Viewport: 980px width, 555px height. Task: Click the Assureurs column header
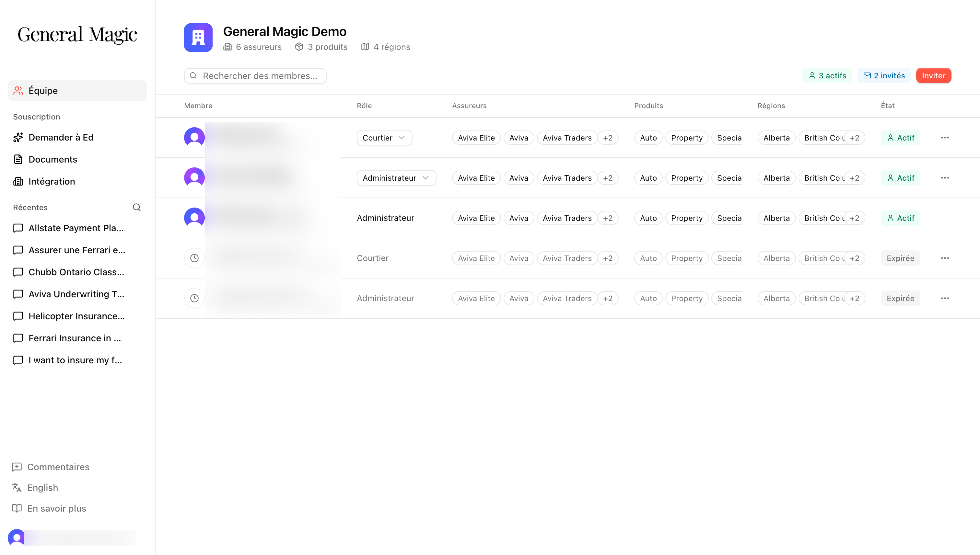tap(469, 106)
